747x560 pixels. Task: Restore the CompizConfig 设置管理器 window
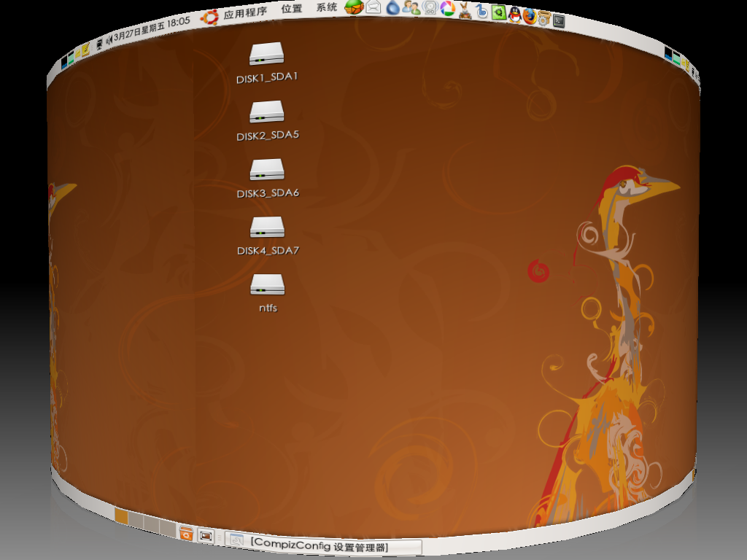pyautogui.click(x=324, y=544)
